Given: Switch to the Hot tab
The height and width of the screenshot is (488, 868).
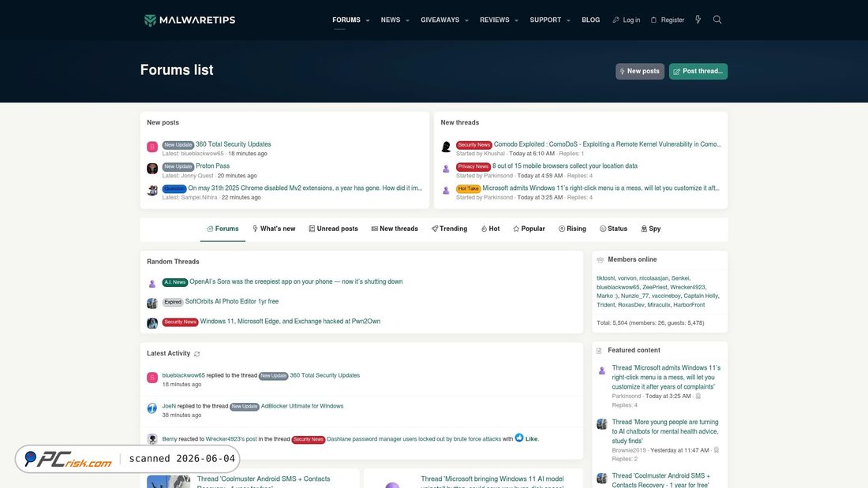Looking at the screenshot, I should (x=490, y=229).
